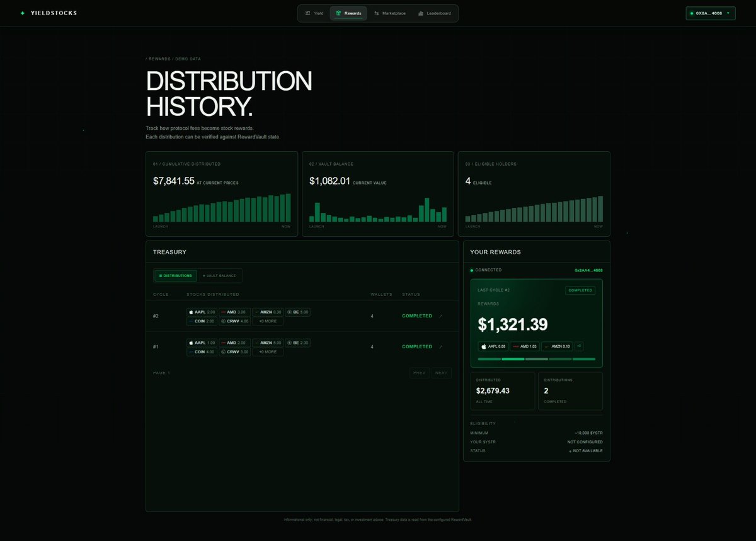Click the PREV pagination button
Image resolution: width=756 pixels, height=541 pixels.
[x=420, y=373]
